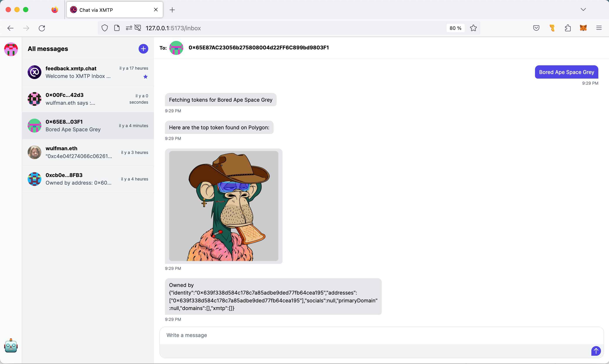This screenshot has height=364, width=609.
Task: Go forward in browser history
Action: [26, 28]
